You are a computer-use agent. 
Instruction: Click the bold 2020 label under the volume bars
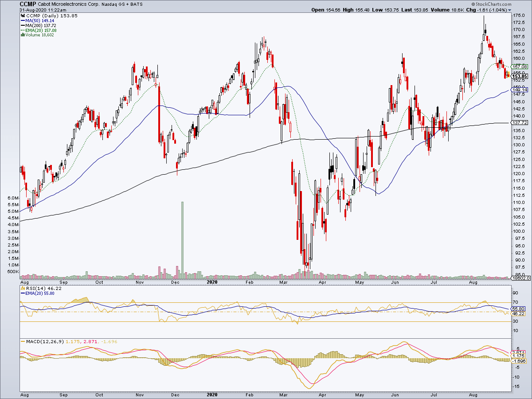pos(213,282)
